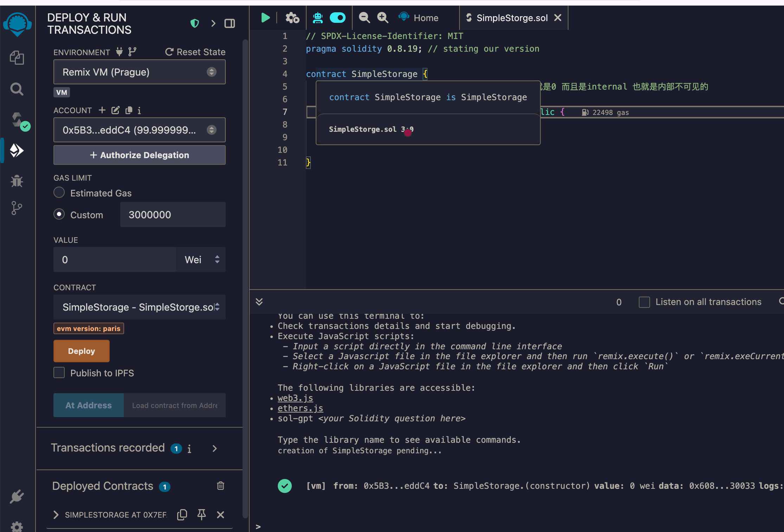Pin the SIMPLESTORAGE deployed contract
Screen dimensions: 784x532
201,515
